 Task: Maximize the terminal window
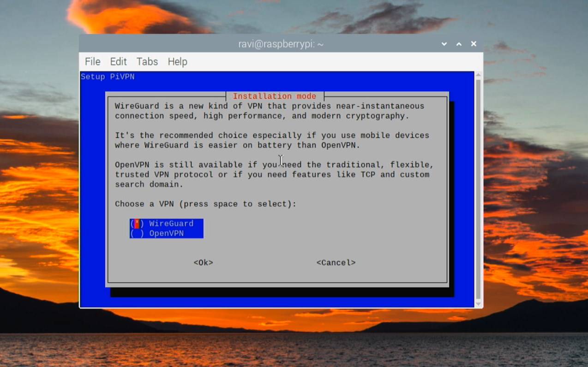[458, 44]
